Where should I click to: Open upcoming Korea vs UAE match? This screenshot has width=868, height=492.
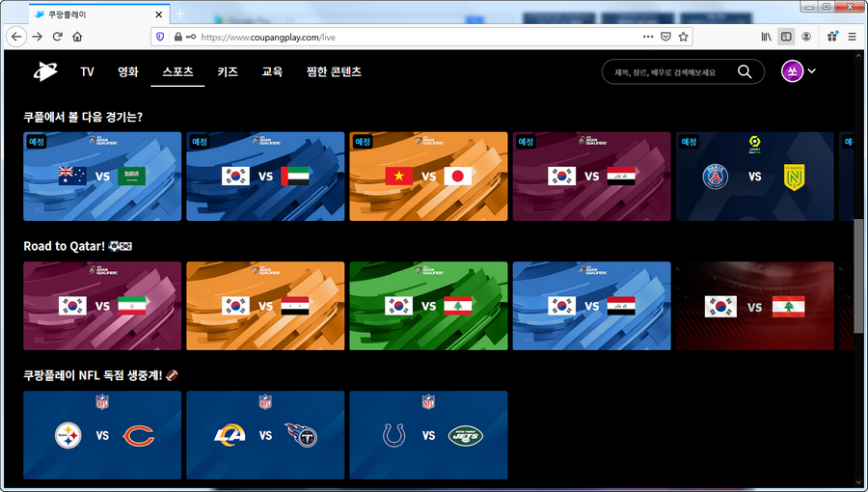[x=265, y=176]
